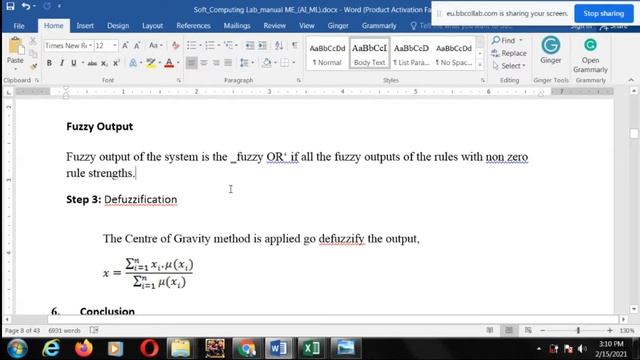The image size is (640, 360).
Task: Select the Body Text style
Action: click(369, 54)
